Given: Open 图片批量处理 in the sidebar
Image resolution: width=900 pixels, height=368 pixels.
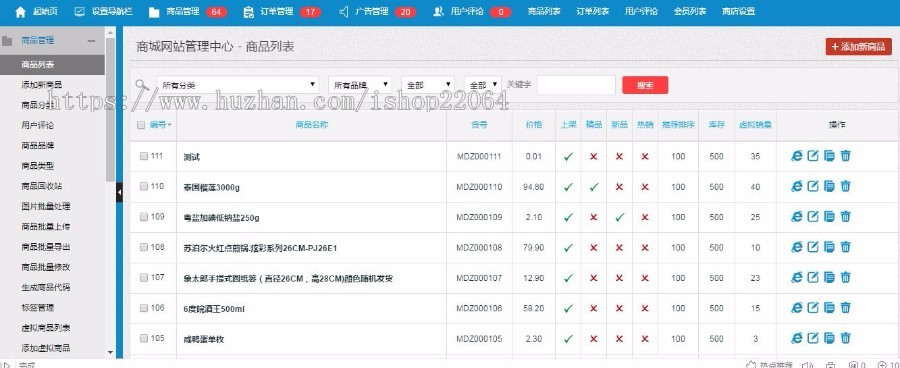Looking at the screenshot, I should coord(46,206).
